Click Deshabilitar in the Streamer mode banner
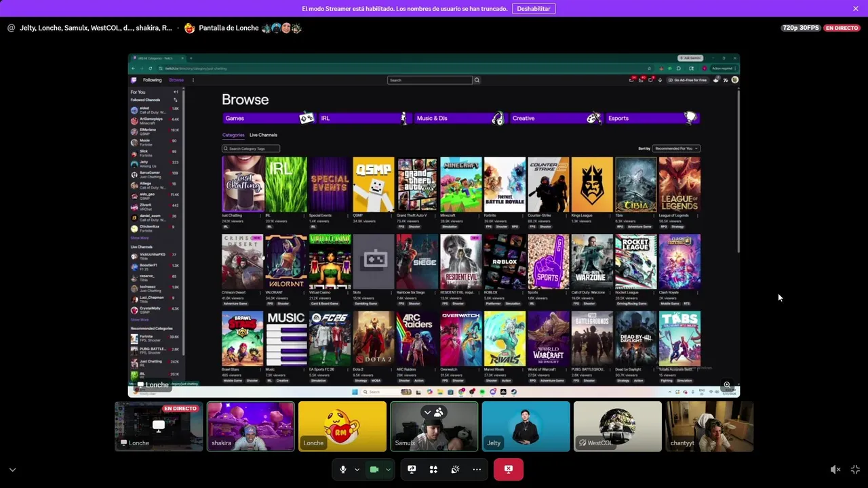This screenshot has height=488, width=868. tap(534, 9)
